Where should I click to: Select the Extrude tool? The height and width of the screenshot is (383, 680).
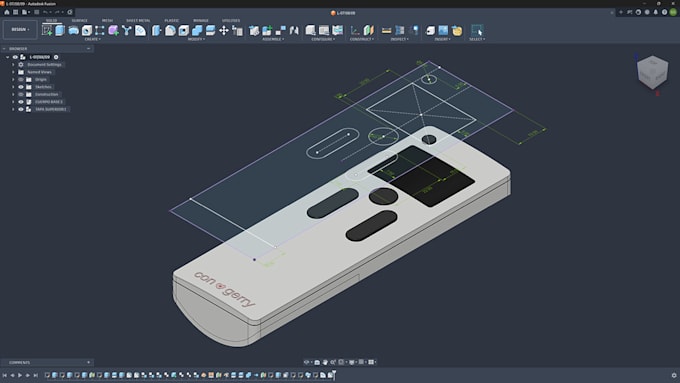[x=60, y=30]
